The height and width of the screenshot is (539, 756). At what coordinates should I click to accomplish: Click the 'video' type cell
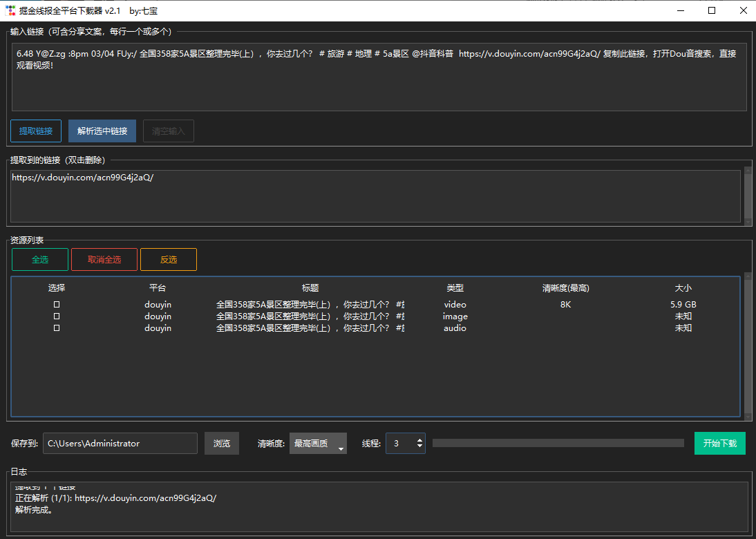[455, 305]
